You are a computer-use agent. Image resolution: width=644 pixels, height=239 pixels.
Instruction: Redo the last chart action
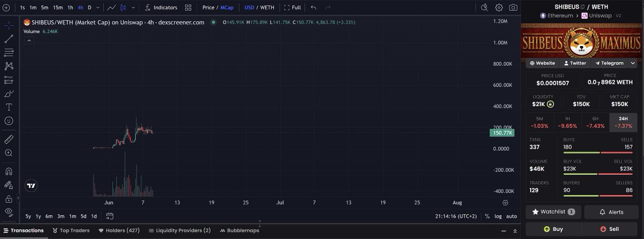point(327,8)
